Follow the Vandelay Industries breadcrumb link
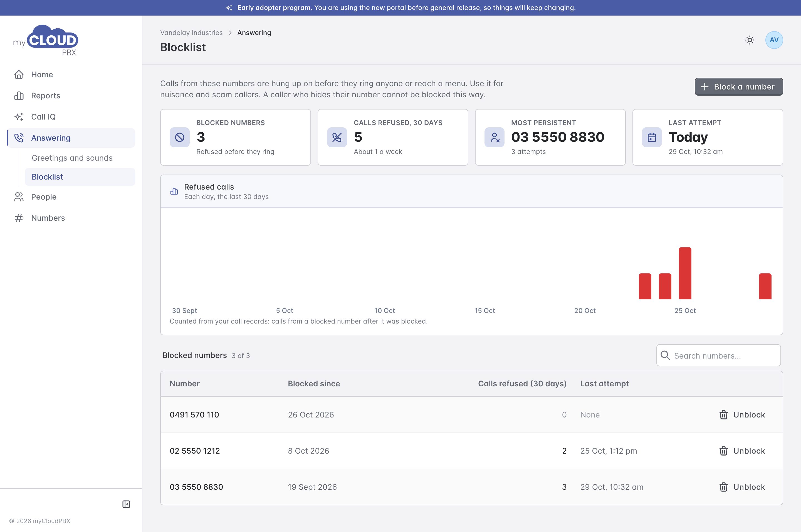801x532 pixels. click(191, 33)
